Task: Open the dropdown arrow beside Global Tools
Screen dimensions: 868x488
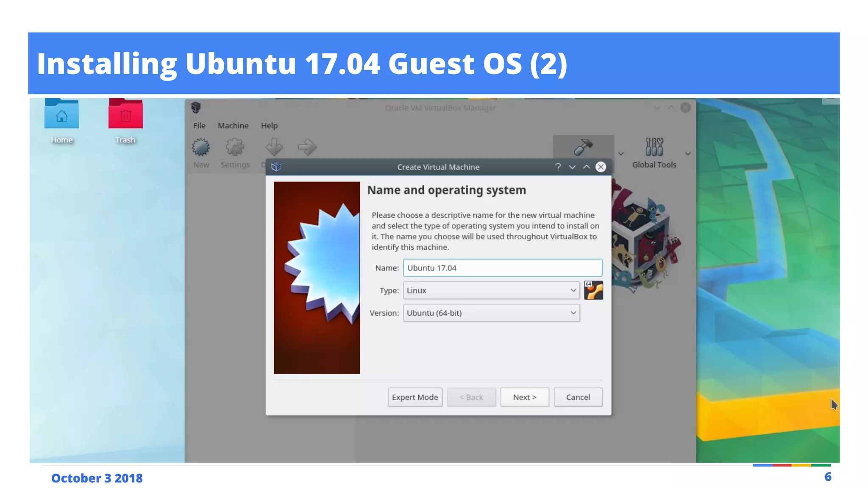Action: click(688, 154)
